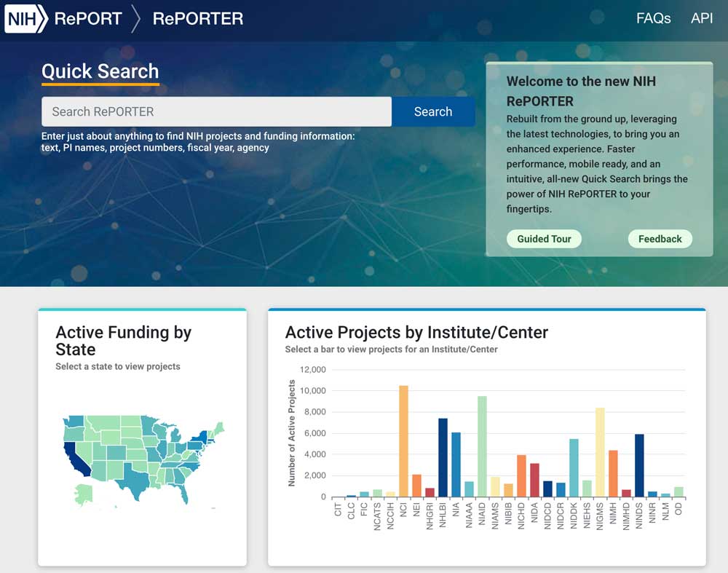Select the NIAAA bar in the chart

[469, 489]
